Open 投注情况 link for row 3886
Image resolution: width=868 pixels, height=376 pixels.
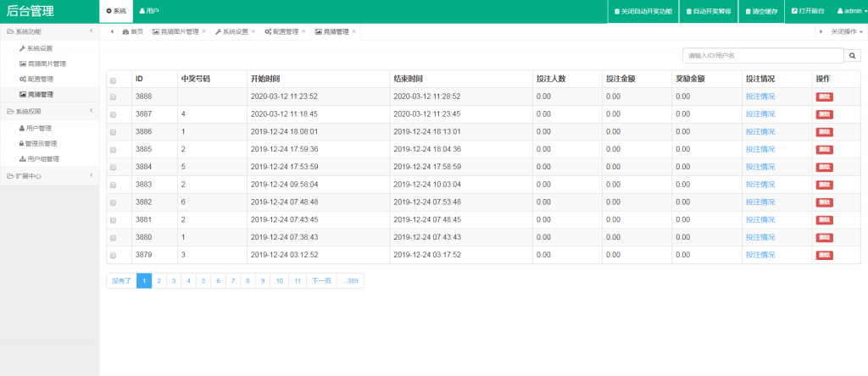(x=760, y=131)
